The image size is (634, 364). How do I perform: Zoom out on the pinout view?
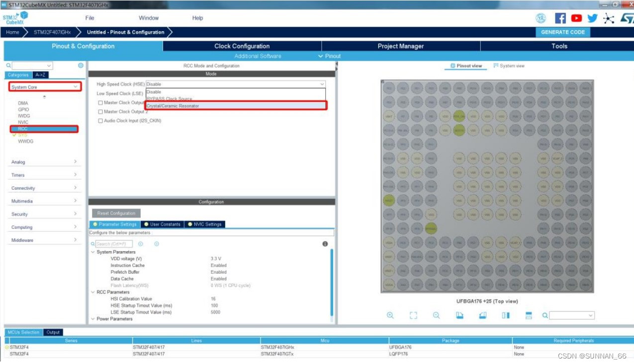tap(436, 315)
